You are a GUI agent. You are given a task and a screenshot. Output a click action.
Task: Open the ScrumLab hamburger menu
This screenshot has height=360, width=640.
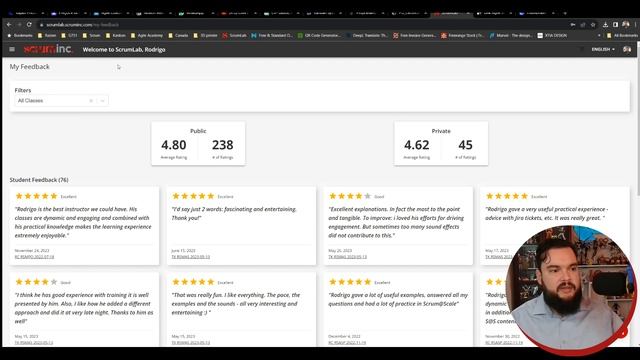(x=12, y=49)
